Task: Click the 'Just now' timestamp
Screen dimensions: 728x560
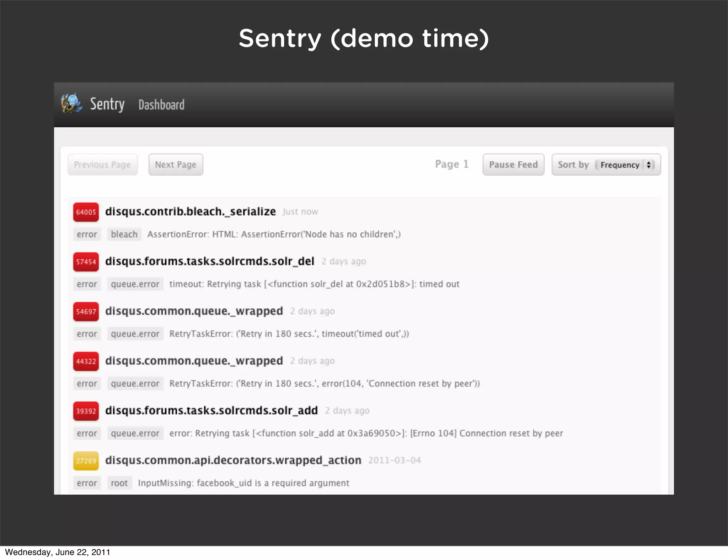Action: click(300, 212)
